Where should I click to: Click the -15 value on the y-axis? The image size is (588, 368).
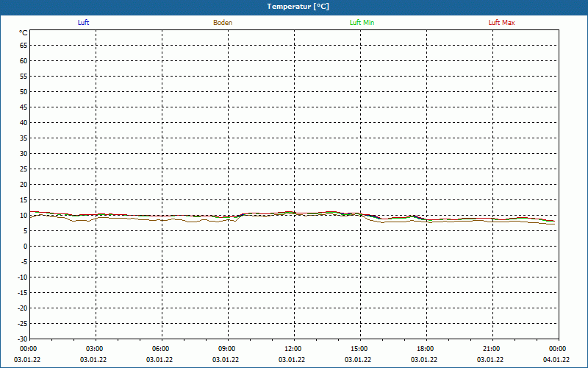[x=23, y=293]
